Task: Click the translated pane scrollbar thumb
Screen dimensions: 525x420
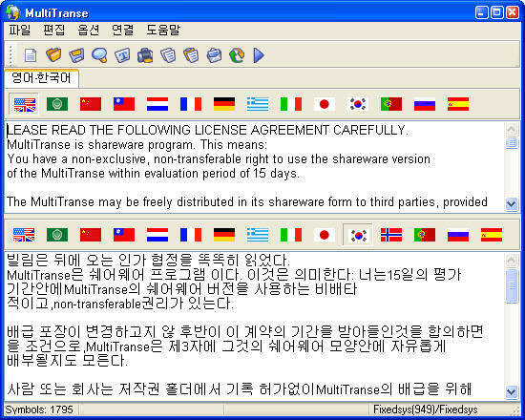Action: pyautogui.click(x=512, y=285)
